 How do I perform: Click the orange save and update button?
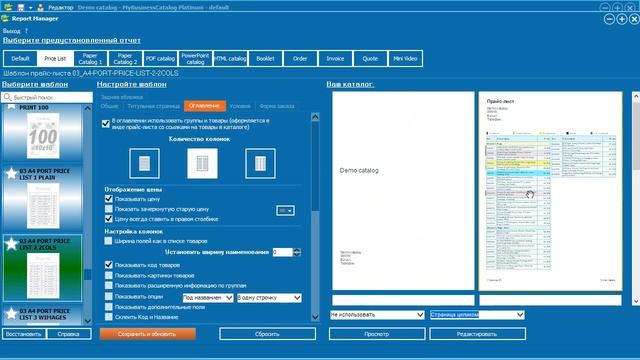[x=147, y=334]
